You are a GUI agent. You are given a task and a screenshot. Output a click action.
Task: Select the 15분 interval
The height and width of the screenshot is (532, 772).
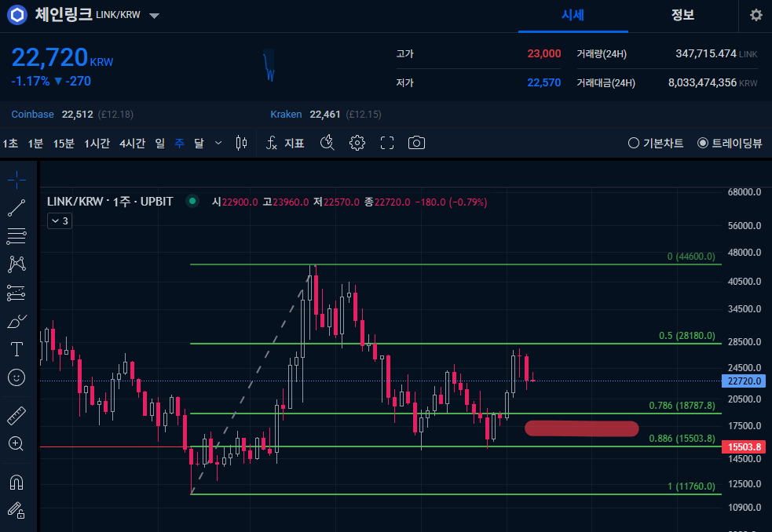click(64, 144)
